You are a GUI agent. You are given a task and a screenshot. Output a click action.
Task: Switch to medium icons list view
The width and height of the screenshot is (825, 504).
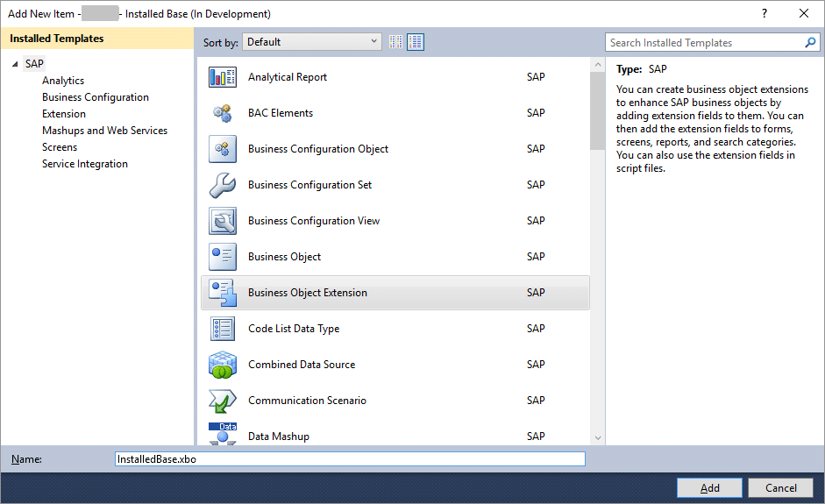pos(416,42)
